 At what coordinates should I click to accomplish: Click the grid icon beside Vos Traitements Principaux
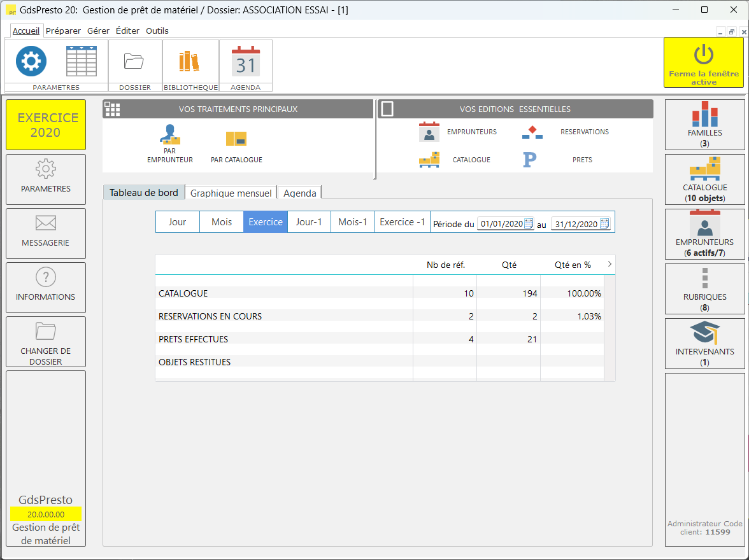[112, 109]
